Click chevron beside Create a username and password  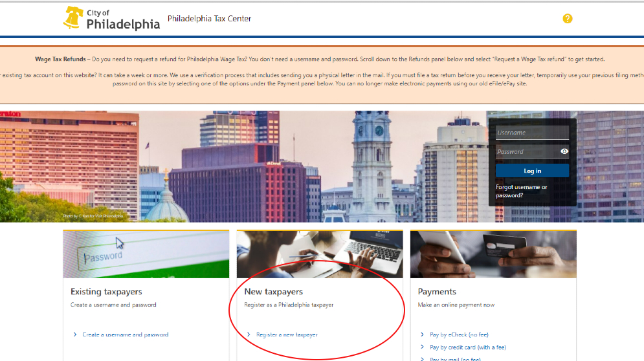(x=74, y=334)
